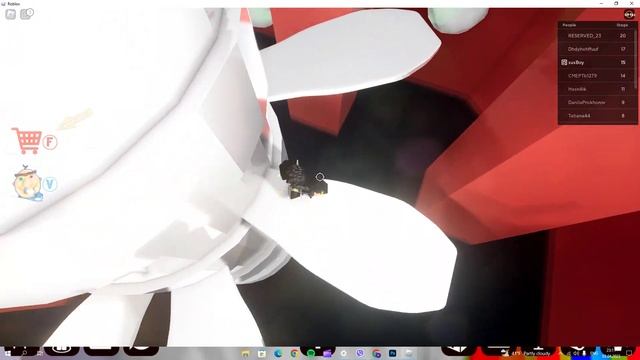This screenshot has height=360, width=640.
Task: Open Photoshop from taskbar
Action: click(x=392, y=353)
